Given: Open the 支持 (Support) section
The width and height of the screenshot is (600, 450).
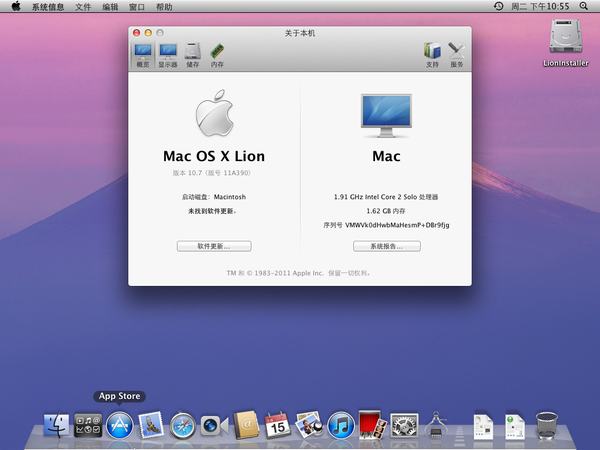Looking at the screenshot, I should point(432,53).
